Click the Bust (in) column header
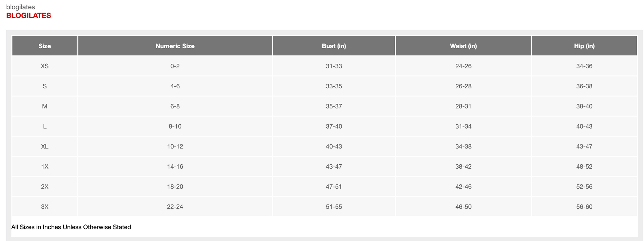The image size is (644, 241). (334, 46)
